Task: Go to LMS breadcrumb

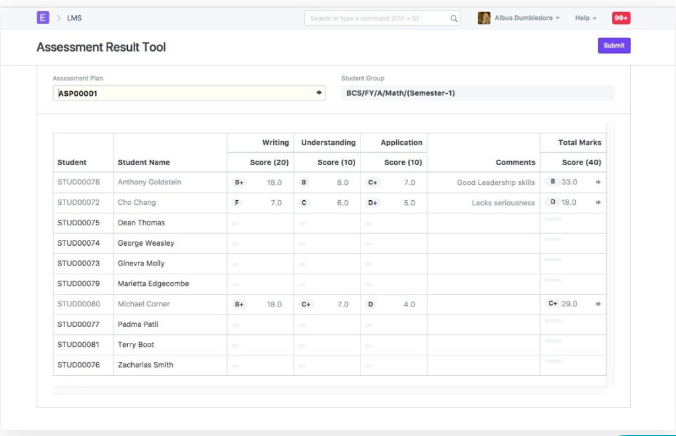Action: pyautogui.click(x=74, y=18)
